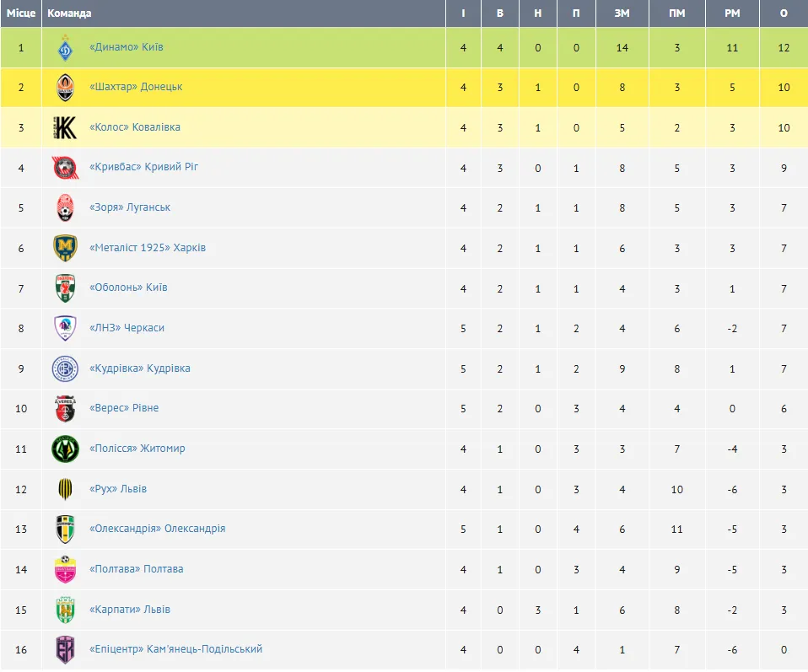
Task: Click the Rukh Lviv striped emblem
Action: click(x=65, y=489)
